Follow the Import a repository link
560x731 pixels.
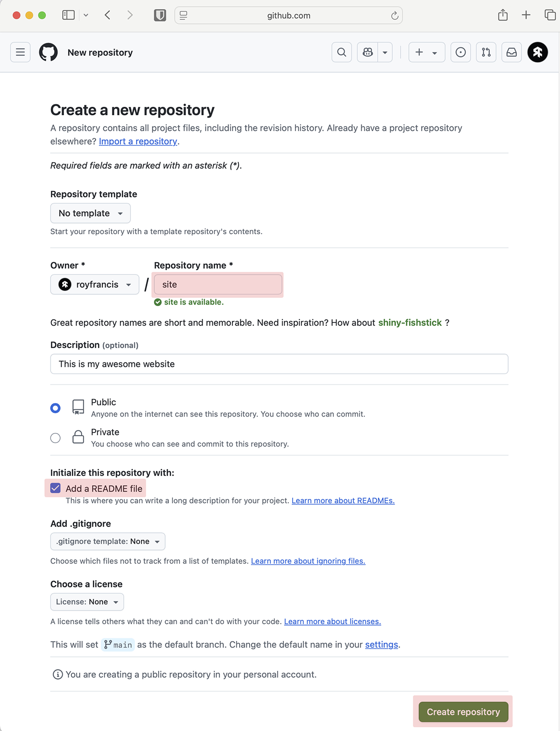138,141
